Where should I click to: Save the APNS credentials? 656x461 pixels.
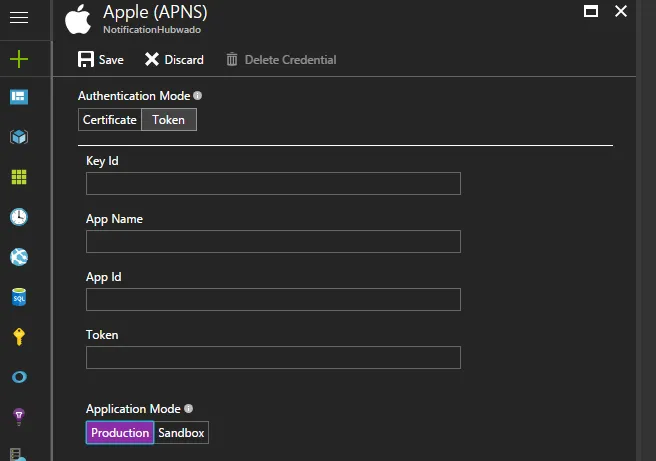[x=101, y=59]
